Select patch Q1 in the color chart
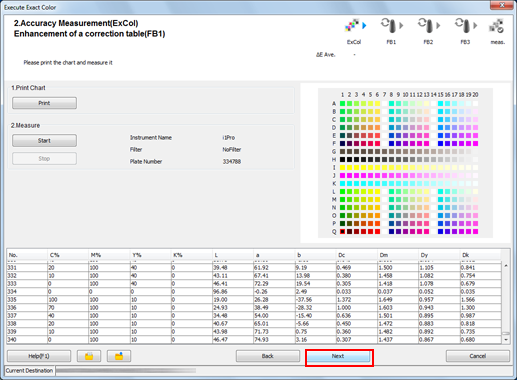The height and width of the screenshot is (380, 517). (342, 231)
